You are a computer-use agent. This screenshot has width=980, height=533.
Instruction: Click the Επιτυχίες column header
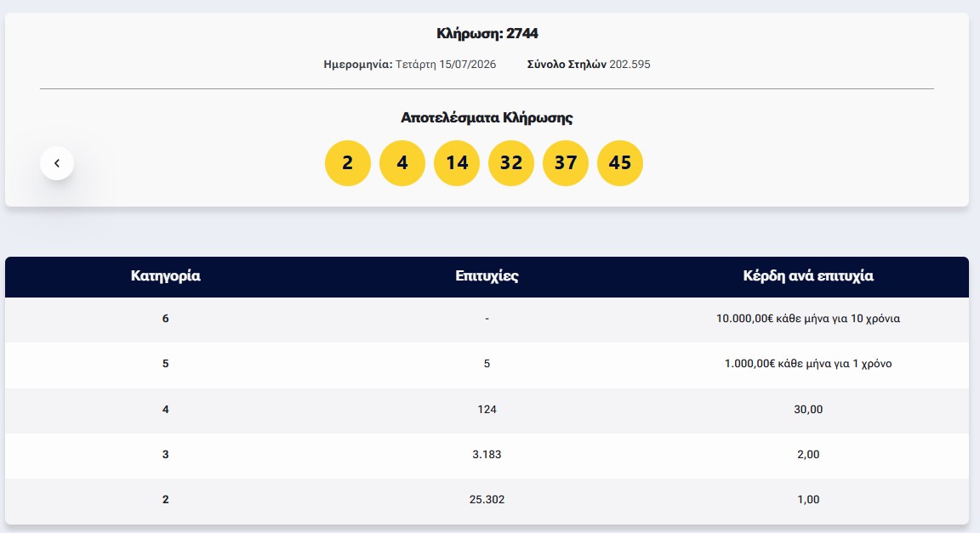click(487, 275)
